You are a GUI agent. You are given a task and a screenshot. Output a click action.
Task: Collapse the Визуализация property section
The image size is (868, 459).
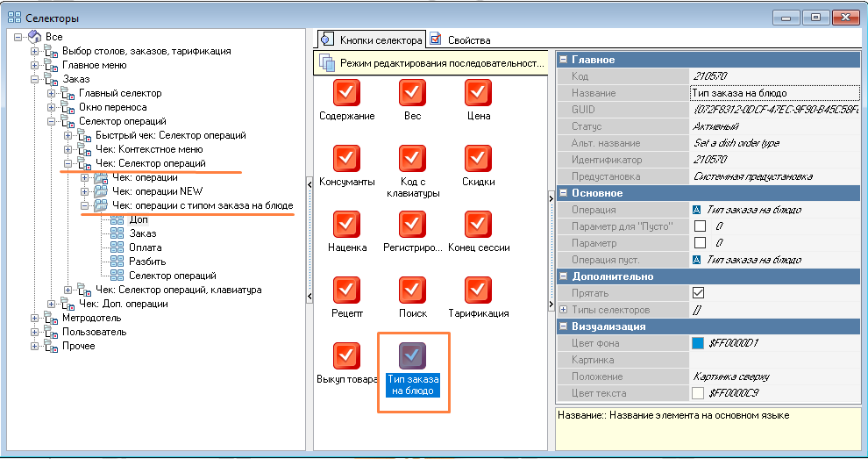coord(563,326)
